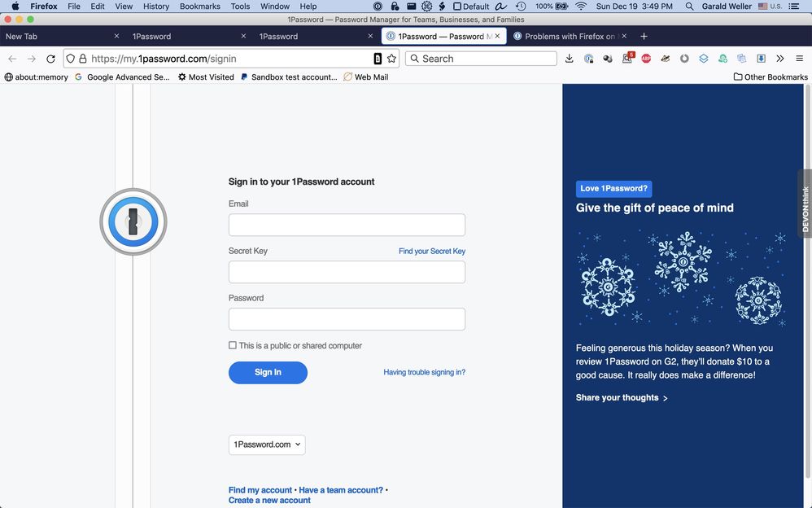Image resolution: width=812 pixels, height=508 pixels.
Task: Open the Firefox hamburger application menu
Action: (x=799, y=59)
